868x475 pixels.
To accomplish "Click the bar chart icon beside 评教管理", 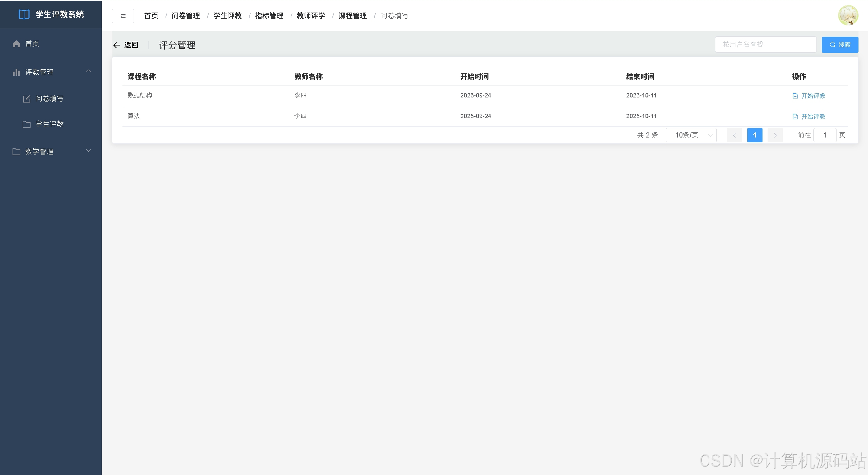I will pos(16,72).
